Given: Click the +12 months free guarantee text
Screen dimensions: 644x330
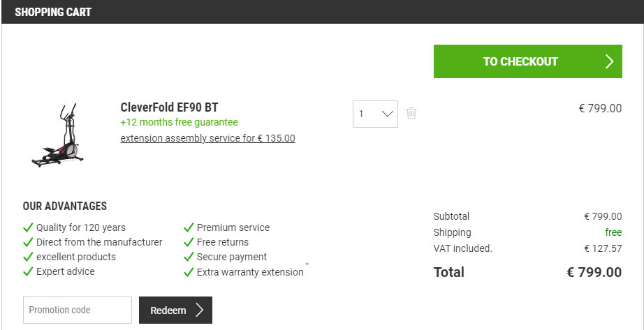Looking at the screenshot, I should tap(179, 122).
